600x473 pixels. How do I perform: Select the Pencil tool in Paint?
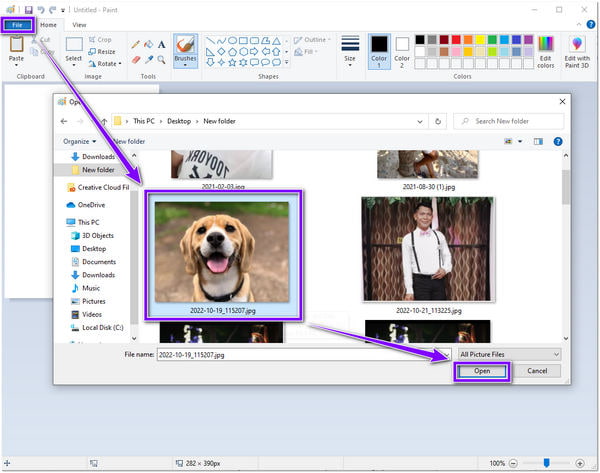coord(135,44)
